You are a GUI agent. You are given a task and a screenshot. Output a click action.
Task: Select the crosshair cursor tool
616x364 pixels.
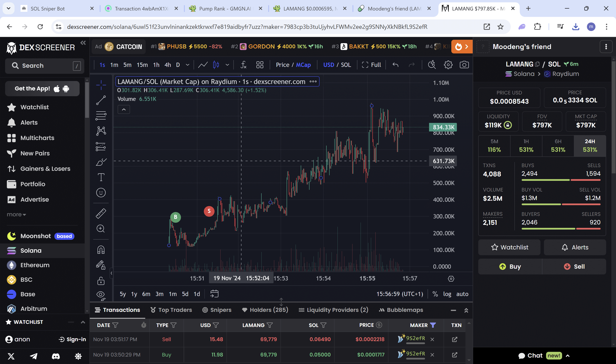[101, 85]
